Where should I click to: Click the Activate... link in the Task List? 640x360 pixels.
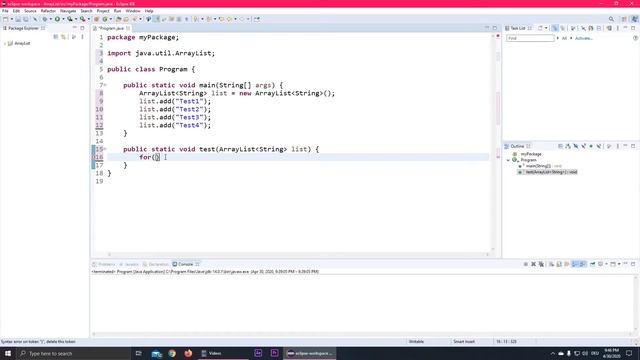pos(584,38)
